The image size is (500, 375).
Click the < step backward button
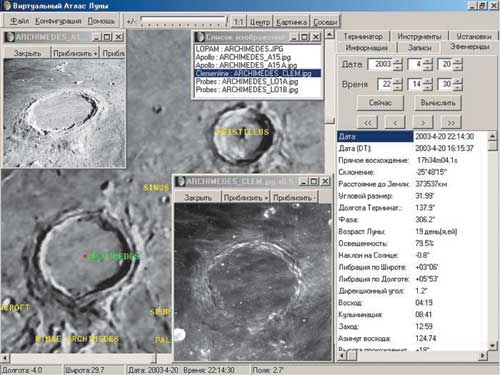(395, 122)
